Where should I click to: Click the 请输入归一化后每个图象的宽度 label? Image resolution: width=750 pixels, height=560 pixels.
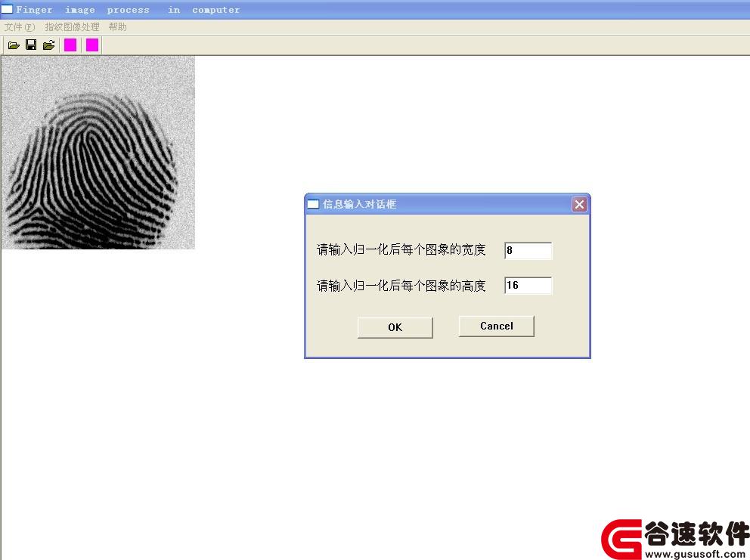tap(401, 249)
